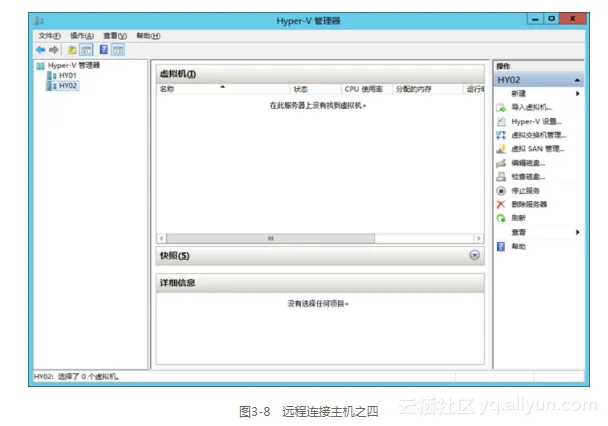Minimize the Hyper-V 管理器 window
Image resolution: width=608 pixels, height=426 pixels.
[x=535, y=19]
